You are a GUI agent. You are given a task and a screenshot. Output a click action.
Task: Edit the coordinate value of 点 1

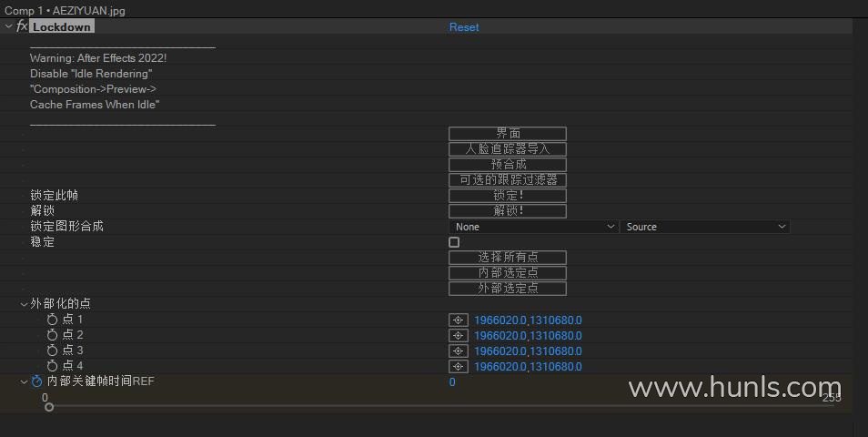[x=528, y=320]
